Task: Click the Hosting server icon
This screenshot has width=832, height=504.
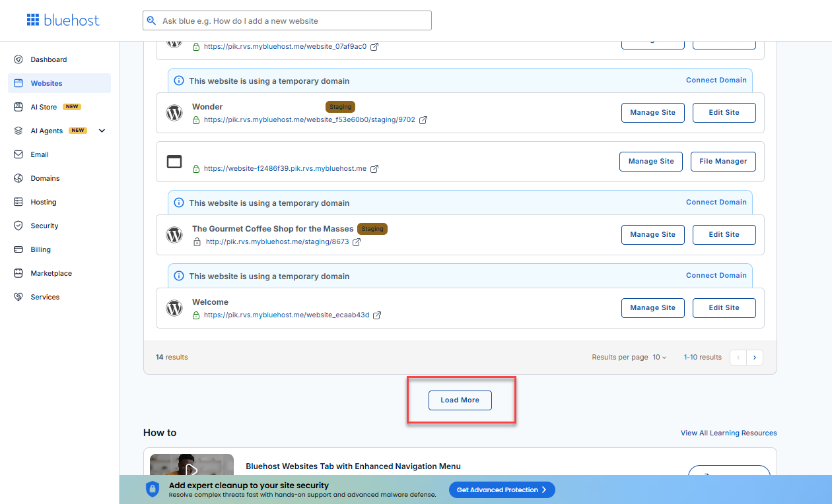Action: (x=18, y=202)
